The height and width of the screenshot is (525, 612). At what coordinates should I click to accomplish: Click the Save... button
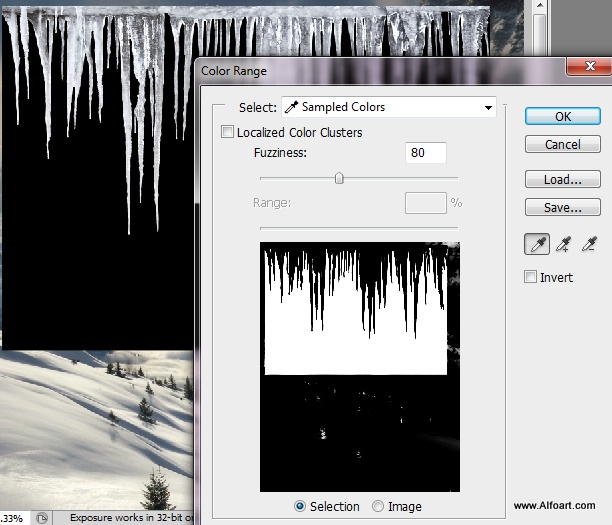coord(562,208)
